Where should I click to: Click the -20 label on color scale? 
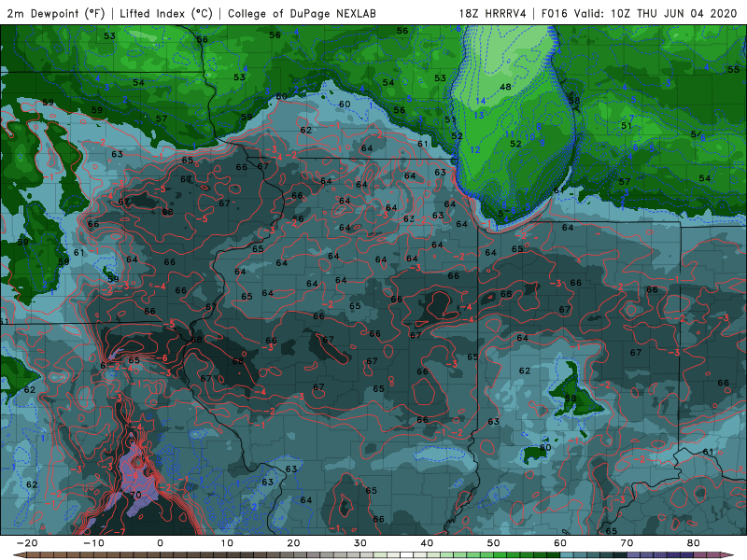[x=27, y=543]
